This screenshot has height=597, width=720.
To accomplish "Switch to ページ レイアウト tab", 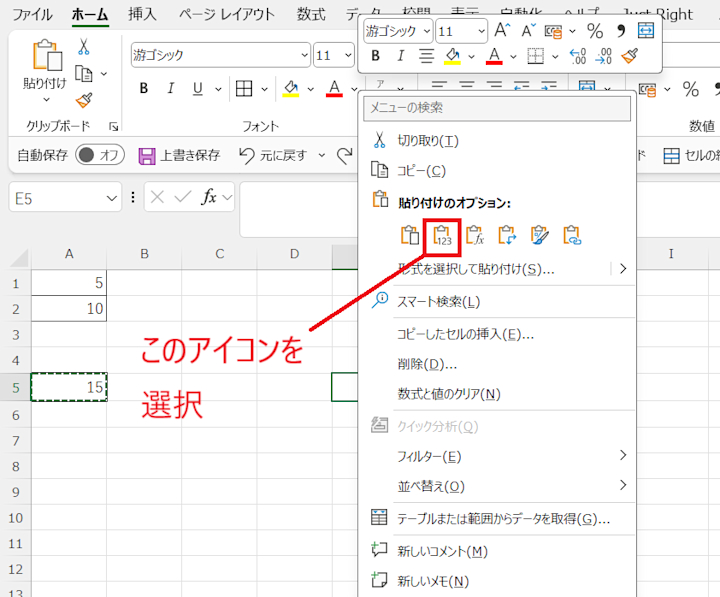I will pyautogui.click(x=227, y=14).
